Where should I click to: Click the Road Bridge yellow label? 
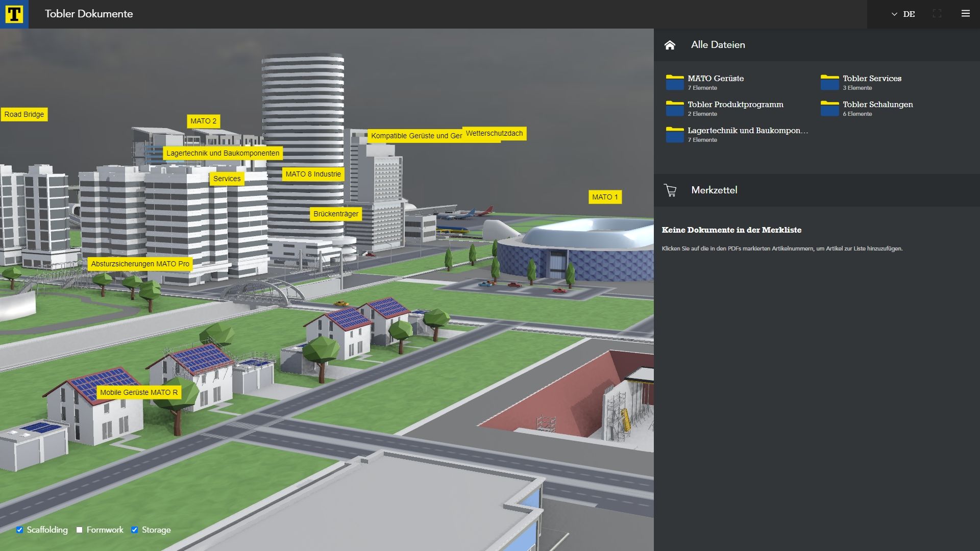24,114
